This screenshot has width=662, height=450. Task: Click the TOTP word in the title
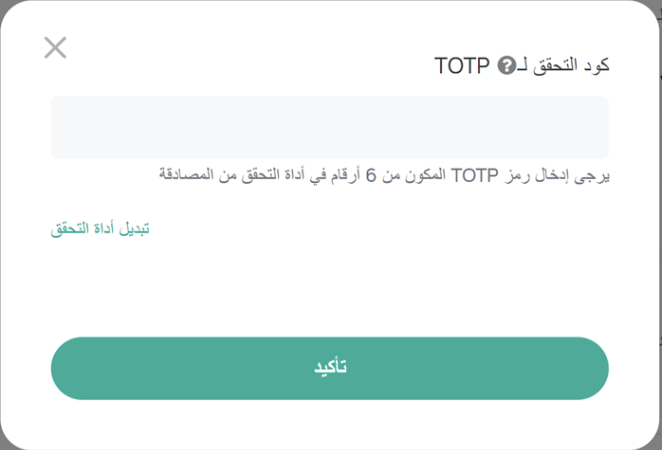(x=462, y=66)
